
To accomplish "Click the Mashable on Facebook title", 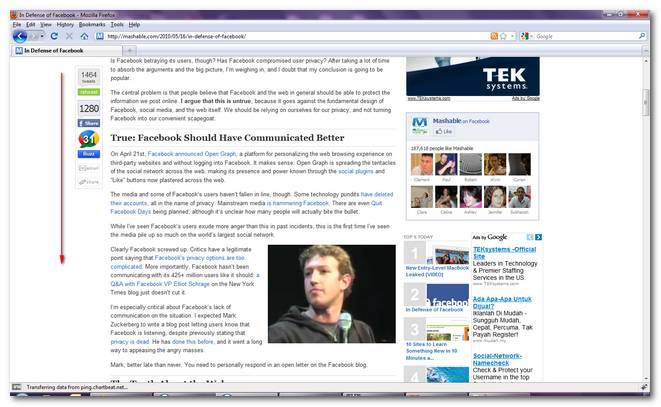I will [461, 121].
